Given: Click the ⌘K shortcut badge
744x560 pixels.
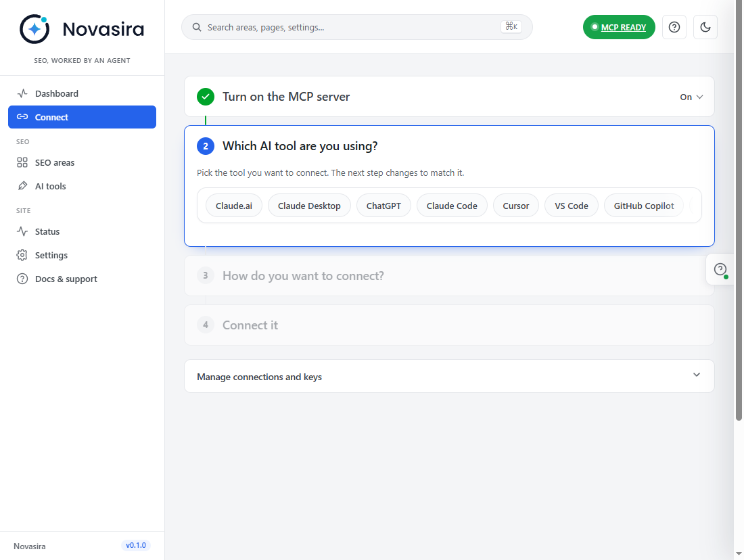Looking at the screenshot, I should [x=511, y=26].
